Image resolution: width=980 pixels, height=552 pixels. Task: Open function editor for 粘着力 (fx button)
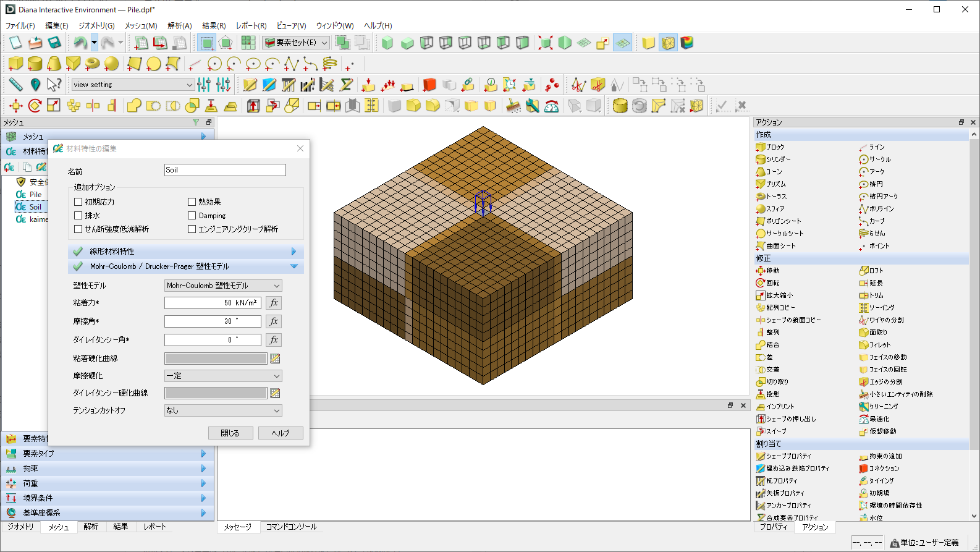(274, 303)
